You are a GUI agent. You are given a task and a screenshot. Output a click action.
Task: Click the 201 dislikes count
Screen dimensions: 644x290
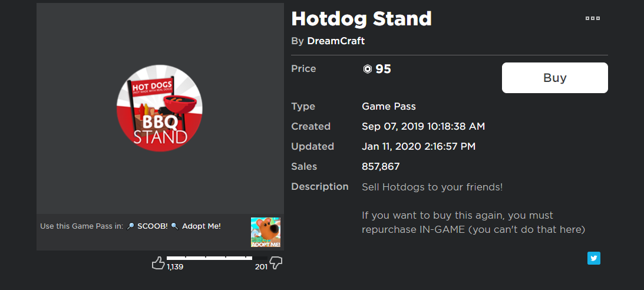pyautogui.click(x=261, y=267)
